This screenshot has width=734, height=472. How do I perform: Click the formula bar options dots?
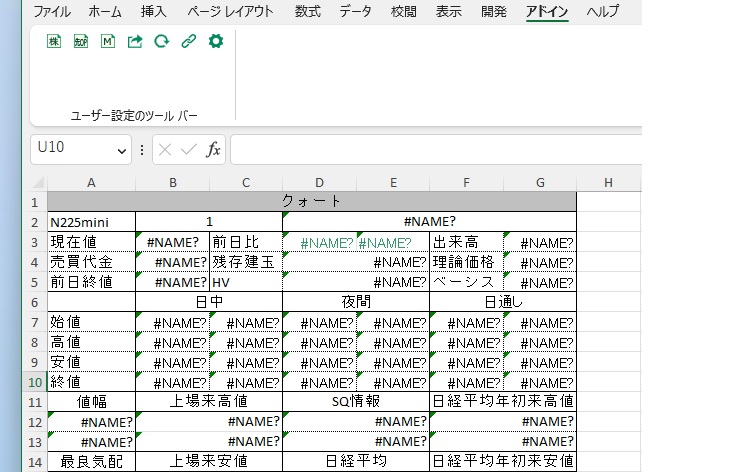pyautogui.click(x=141, y=150)
